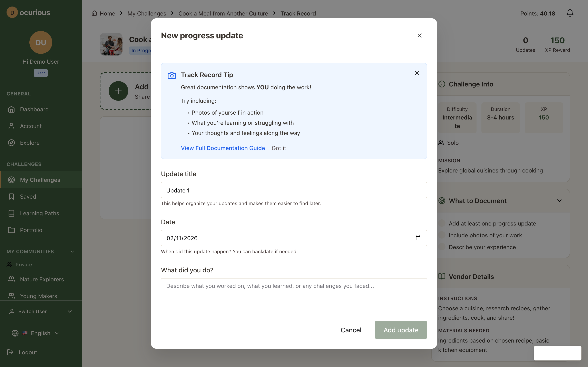The image size is (588, 367).
Task: Select the Portfolio folder icon
Action: (x=11, y=230)
